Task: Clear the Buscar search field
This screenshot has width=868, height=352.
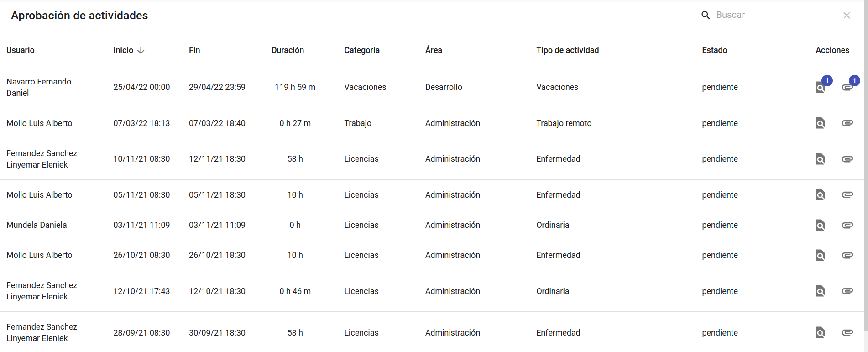Action: [847, 15]
